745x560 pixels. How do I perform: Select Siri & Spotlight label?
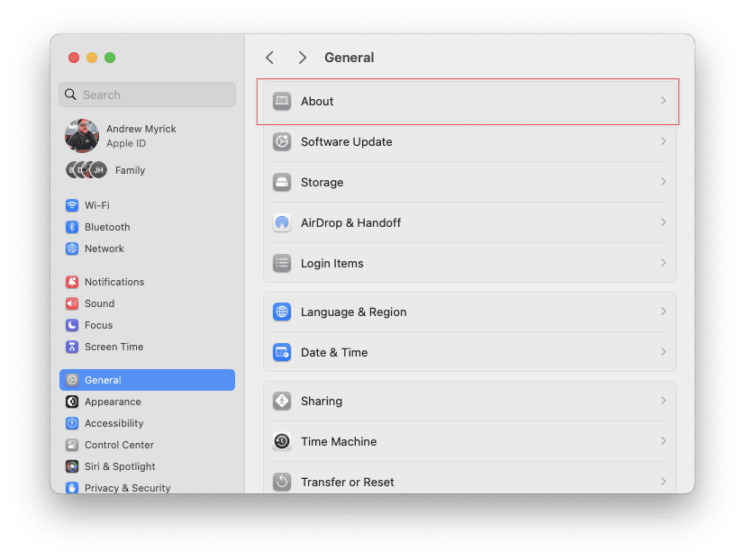[120, 466]
